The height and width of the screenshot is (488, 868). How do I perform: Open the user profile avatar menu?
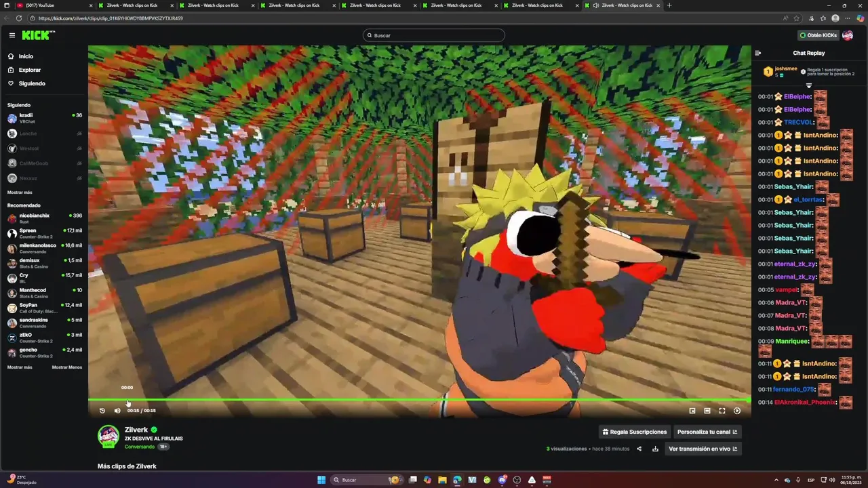tap(848, 35)
